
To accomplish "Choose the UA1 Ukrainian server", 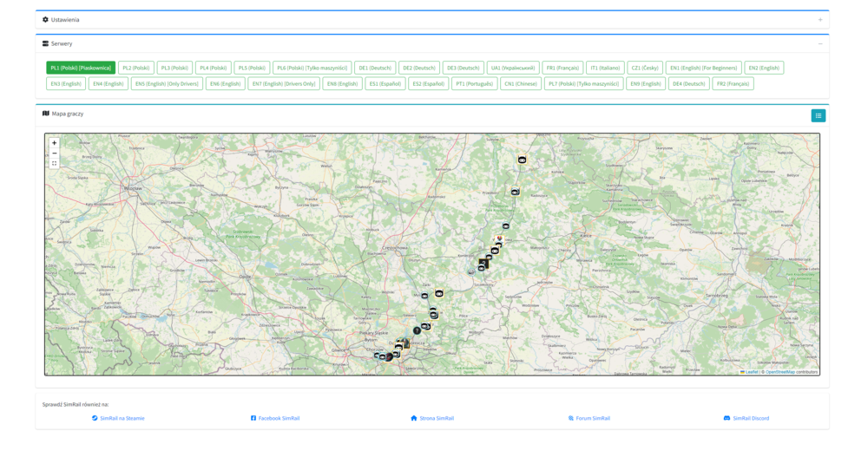I will pyautogui.click(x=513, y=68).
